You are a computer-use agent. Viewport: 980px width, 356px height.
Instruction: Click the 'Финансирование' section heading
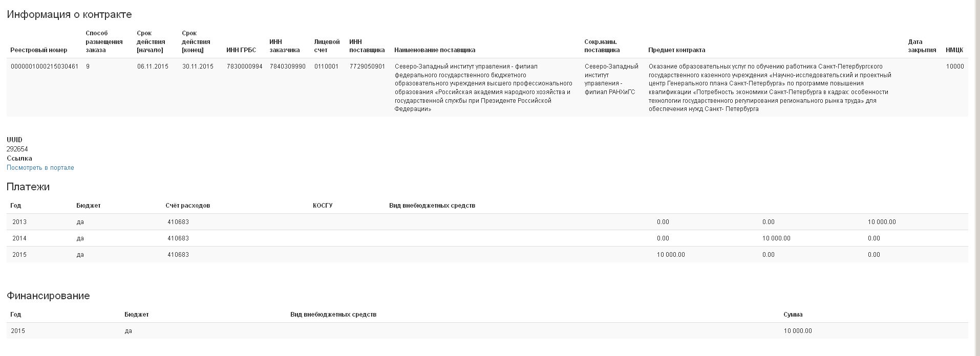48,296
